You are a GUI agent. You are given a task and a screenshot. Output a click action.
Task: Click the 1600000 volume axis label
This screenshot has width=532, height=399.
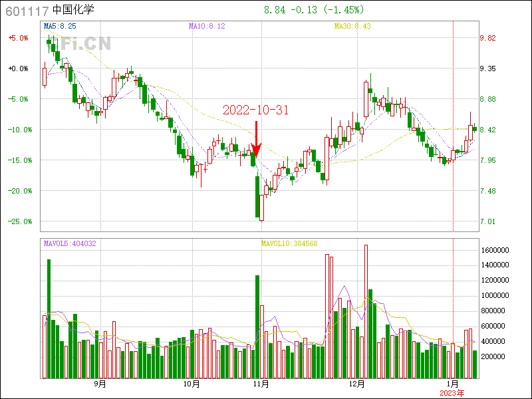point(494,250)
